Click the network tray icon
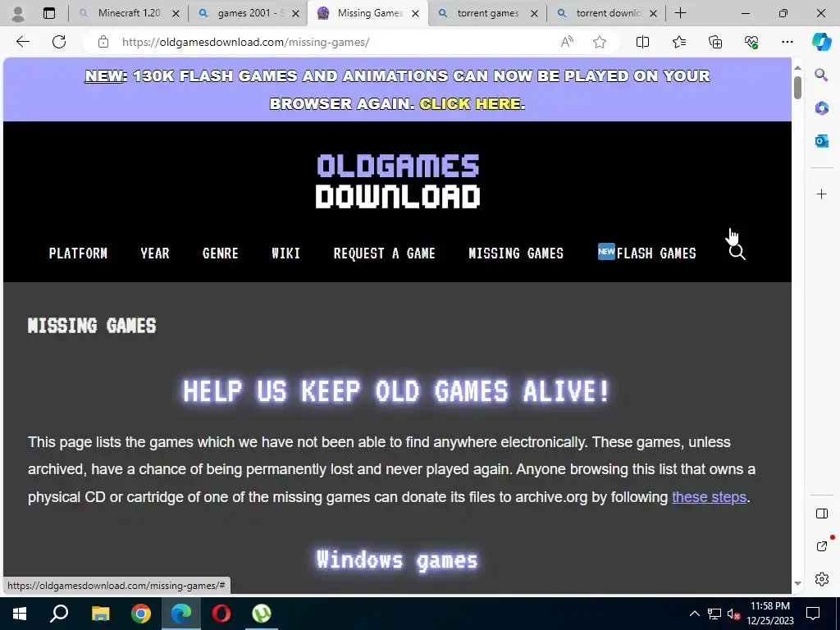This screenshot has width=840, height=630. pyautogui.click(x=714, y=614)
